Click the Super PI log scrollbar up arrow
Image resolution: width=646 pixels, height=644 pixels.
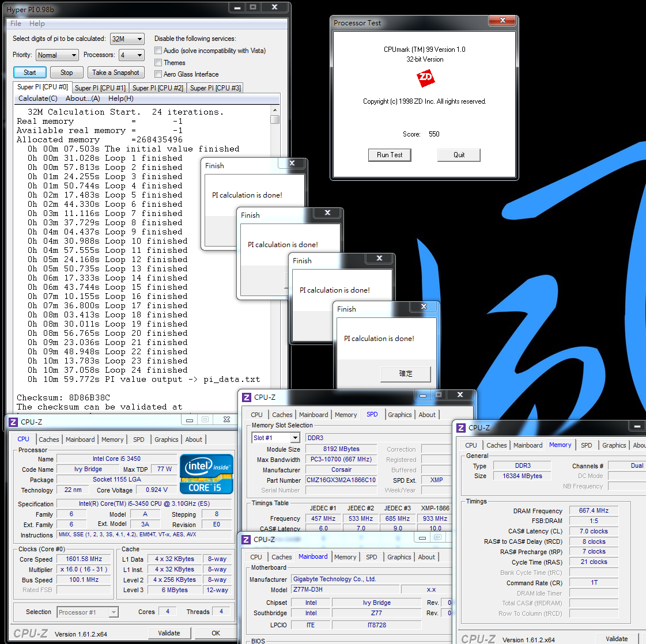coord(275,110)
